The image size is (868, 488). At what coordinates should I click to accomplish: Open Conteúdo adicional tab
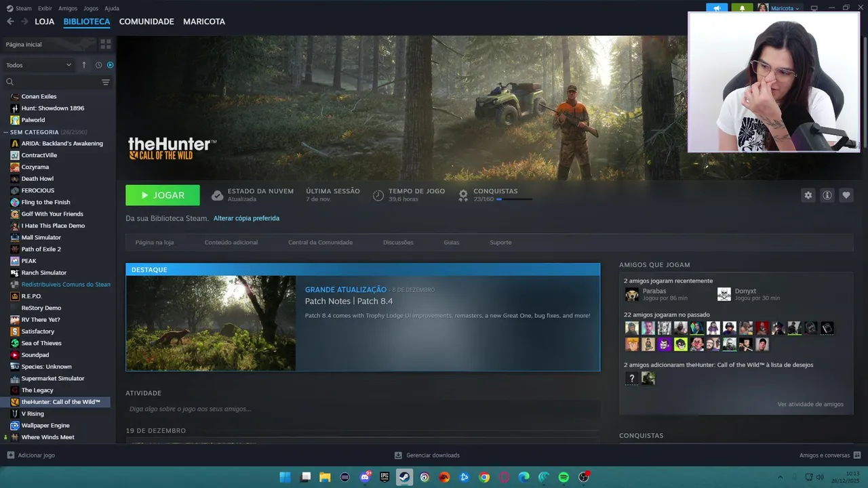(231, 242)
